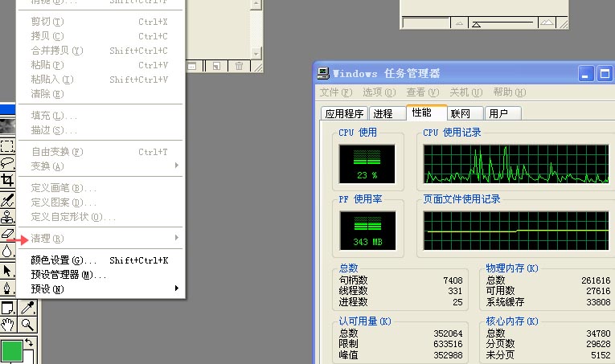Select the Clone Stamp tool
The width and height of the screenshot is (615, 364).
(7, 217)
